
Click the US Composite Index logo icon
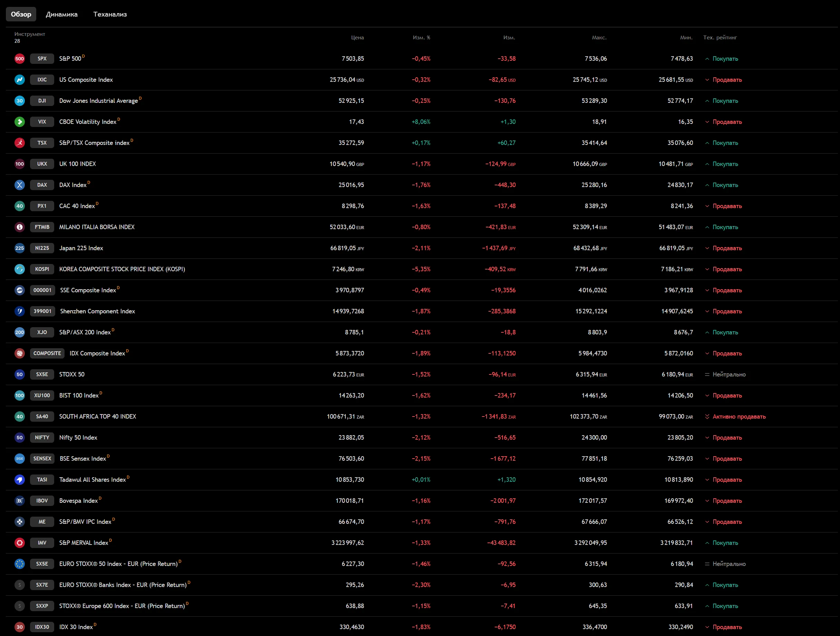pyautogui.click(x=19, y=80)
